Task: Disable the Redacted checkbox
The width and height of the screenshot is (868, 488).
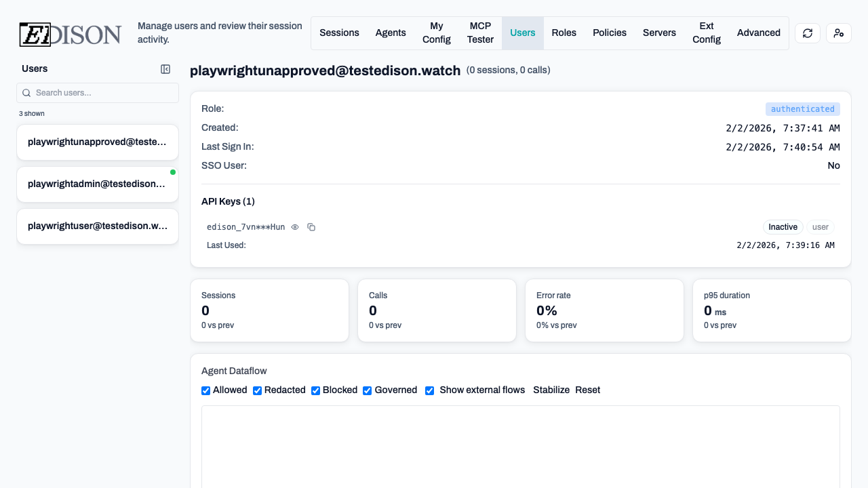Action: pos(257,390)
